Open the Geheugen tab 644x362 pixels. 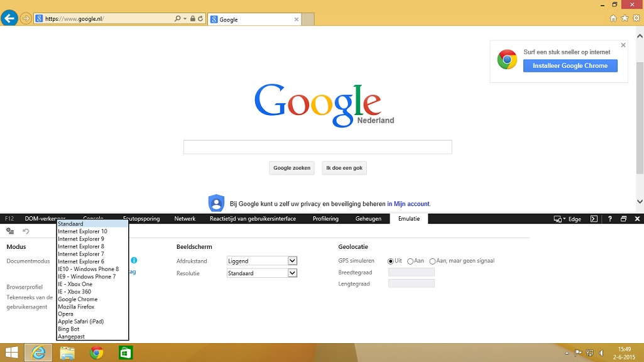[368, 219]
